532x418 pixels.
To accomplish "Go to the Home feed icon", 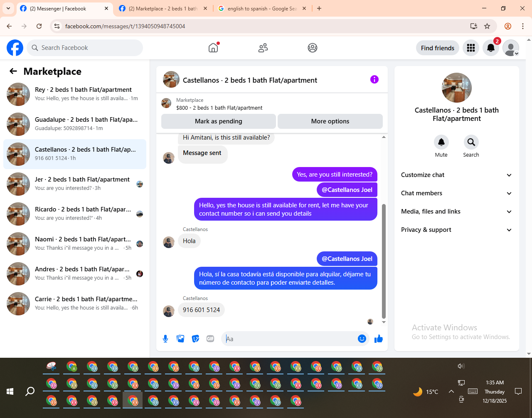I will point(213,48).
